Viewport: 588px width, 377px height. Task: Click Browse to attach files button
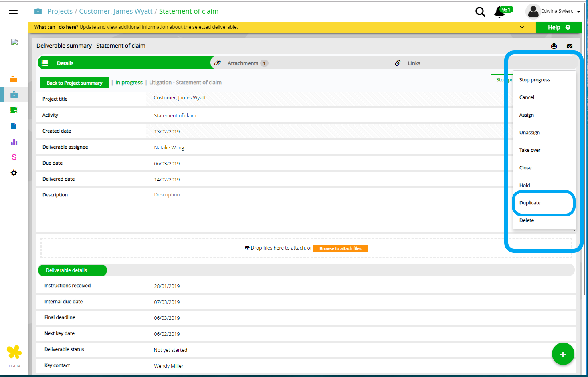[x=340, y=248]
